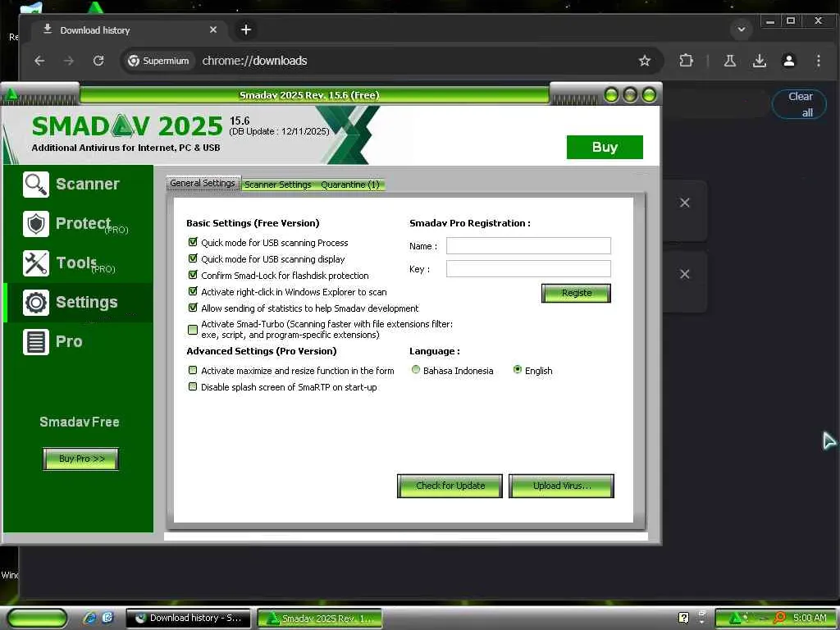Screen dimensions: 840x630
Task: Click Internet Explorer quick launch icon
Action: pyautogui.click(x=89, y=618)
